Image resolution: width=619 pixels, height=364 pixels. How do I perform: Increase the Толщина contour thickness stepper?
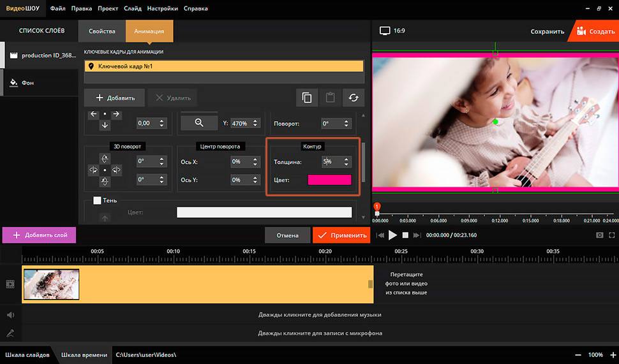pos(347,159)
